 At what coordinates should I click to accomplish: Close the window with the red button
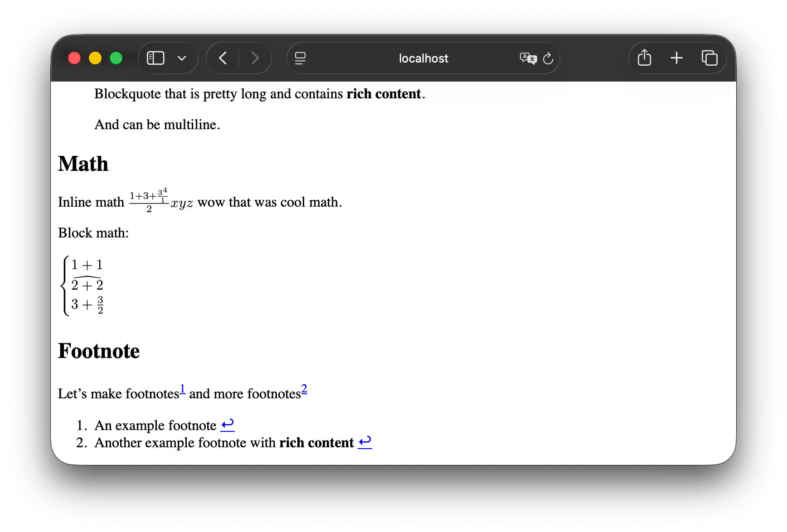(x=74, y=58)
